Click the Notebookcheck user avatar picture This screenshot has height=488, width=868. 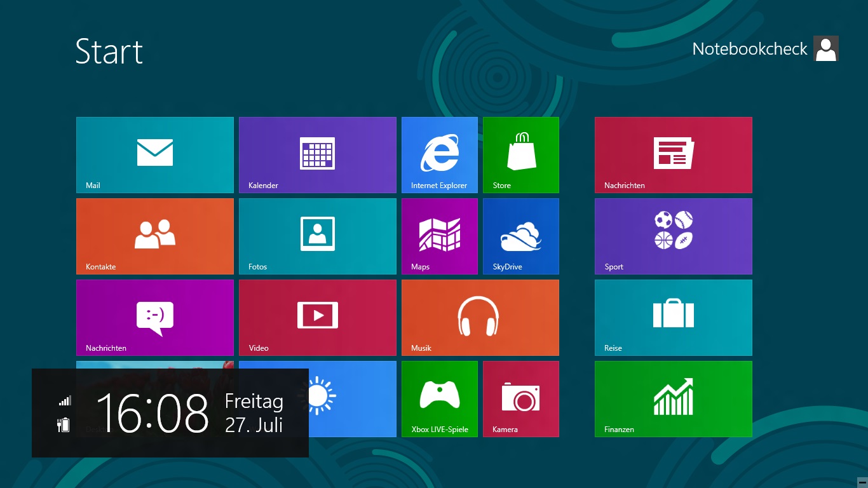point(826,48)
